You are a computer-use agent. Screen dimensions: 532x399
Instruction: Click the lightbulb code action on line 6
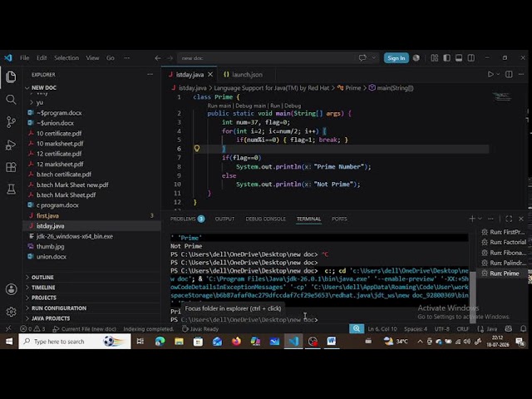click(x=197, y=148)
